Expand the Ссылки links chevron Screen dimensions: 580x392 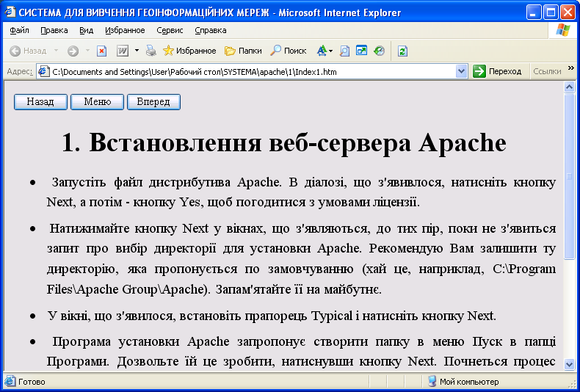tap(571, 68)
